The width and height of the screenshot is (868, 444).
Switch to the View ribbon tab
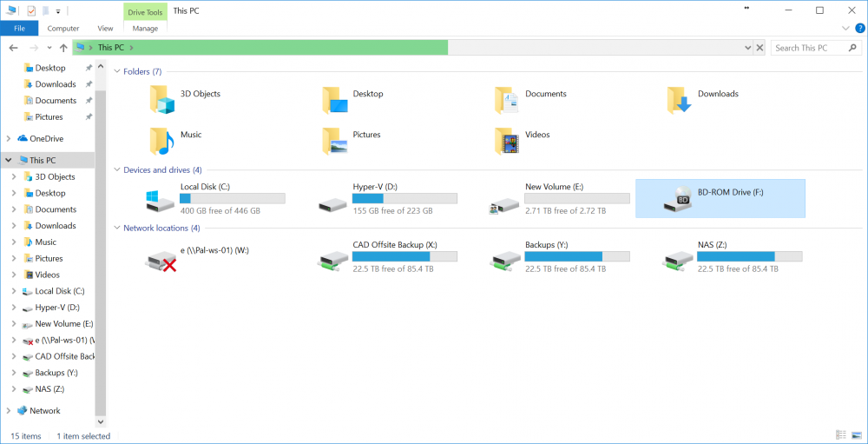click(x=105, y=29)
